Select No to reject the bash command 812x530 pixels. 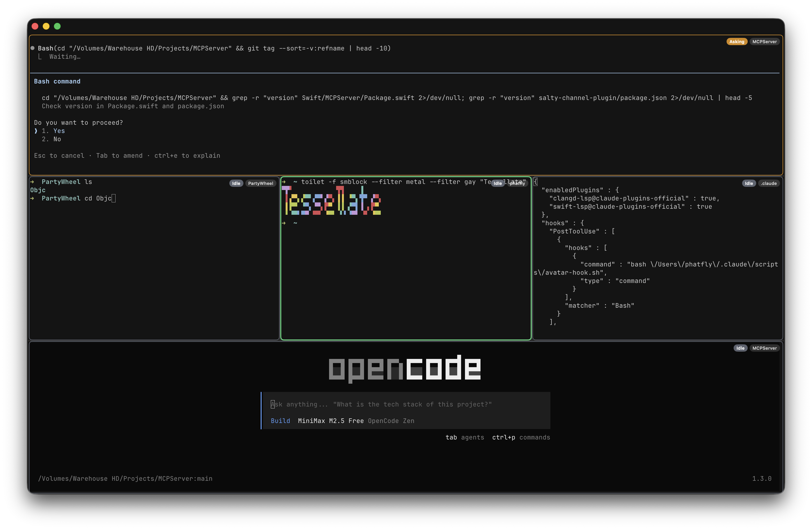[57, 139]
